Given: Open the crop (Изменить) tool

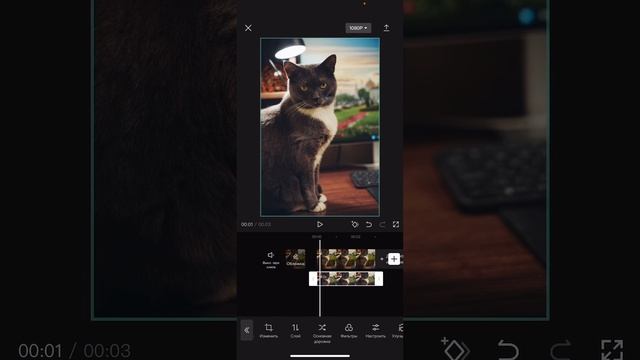Looking at the screenshot, I should click(269, 331).
